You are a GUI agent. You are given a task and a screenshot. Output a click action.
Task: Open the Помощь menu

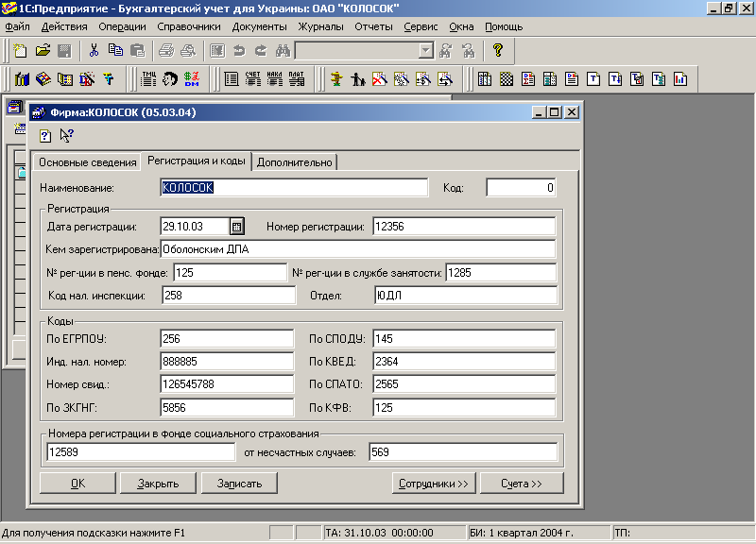coord(504,26)
